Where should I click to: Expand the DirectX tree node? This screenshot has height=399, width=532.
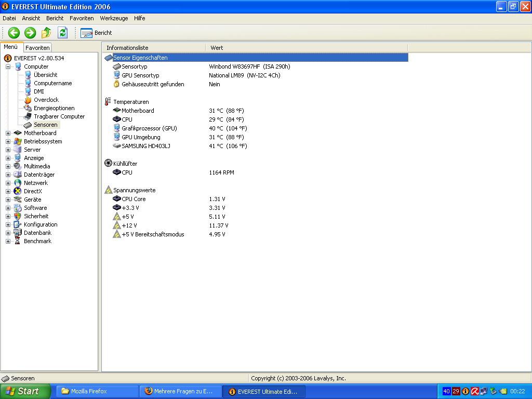point(8,191)
